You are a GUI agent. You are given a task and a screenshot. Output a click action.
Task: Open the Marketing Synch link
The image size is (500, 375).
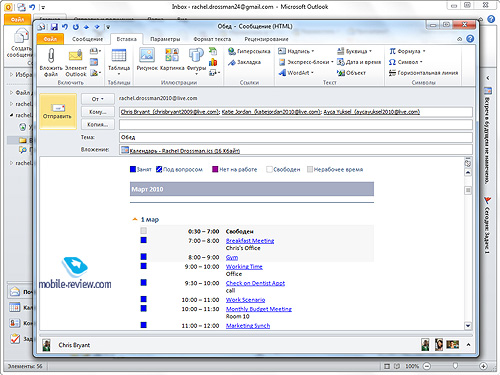[x=248, y=326]
